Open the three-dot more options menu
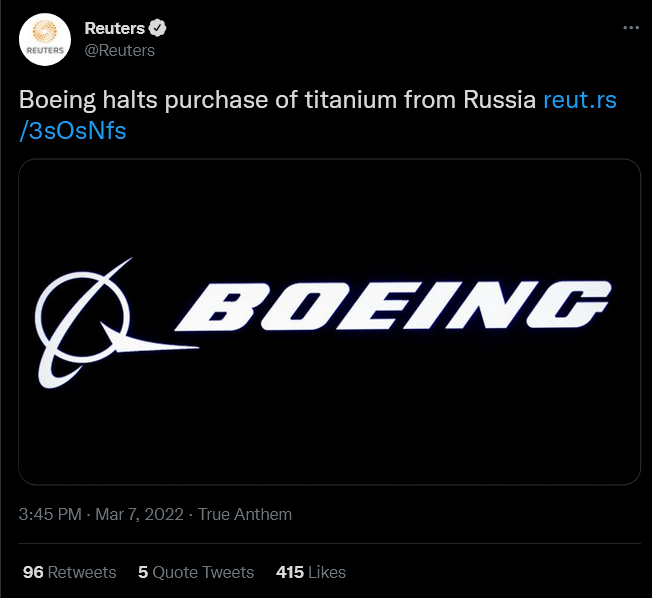652x598 pixels. click(631, 28)
